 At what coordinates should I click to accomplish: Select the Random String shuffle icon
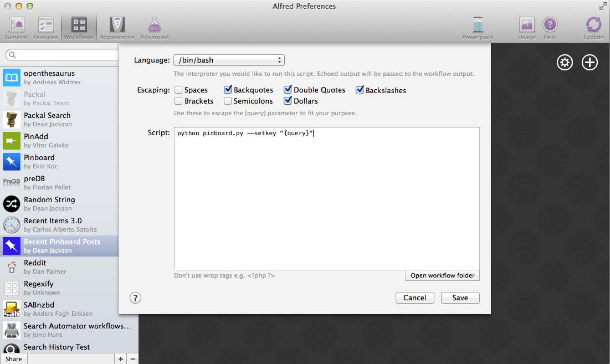(x=12, y=204)
